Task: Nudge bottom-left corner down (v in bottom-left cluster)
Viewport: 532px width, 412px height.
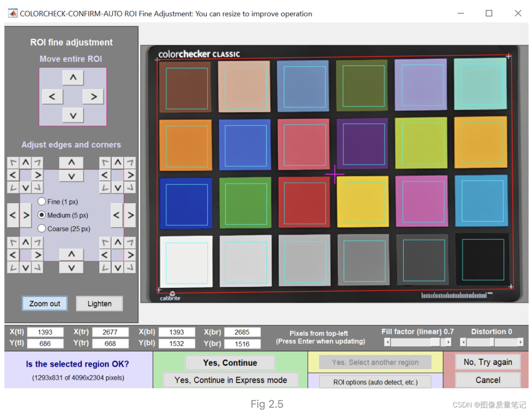Action: [25, 267]
